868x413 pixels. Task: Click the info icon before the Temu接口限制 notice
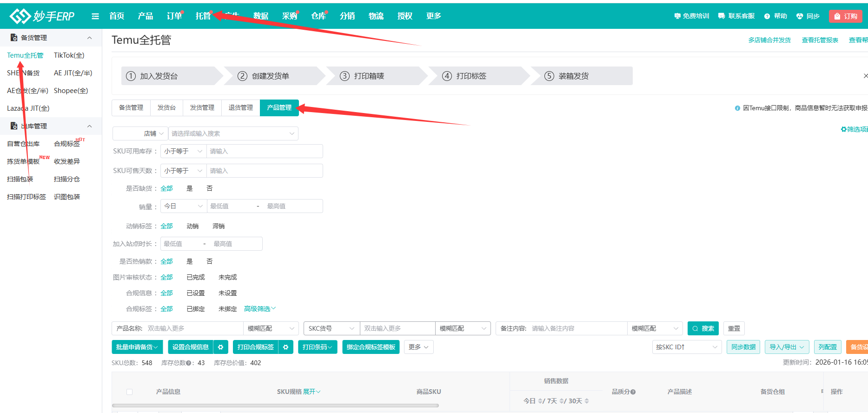pos(737,108)
